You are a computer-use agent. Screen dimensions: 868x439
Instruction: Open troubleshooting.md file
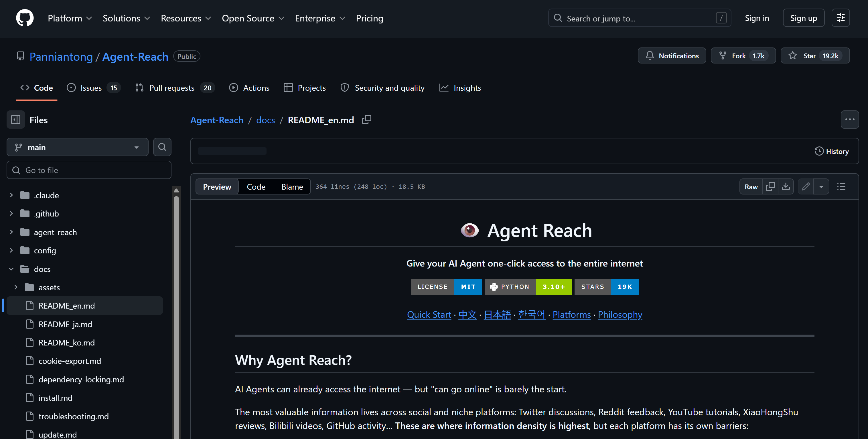tap(74, 416)
